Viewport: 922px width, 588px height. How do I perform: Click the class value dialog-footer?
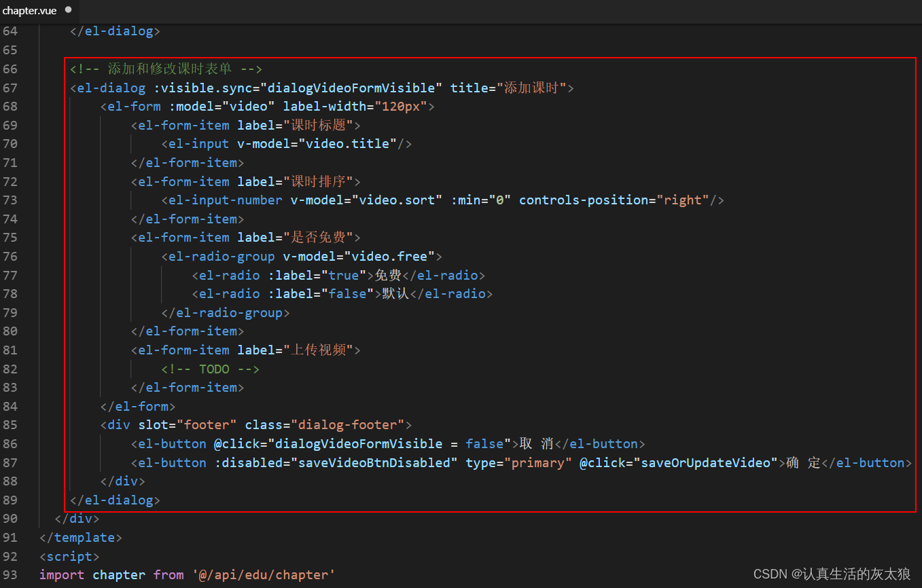click(x=347, y=425)
